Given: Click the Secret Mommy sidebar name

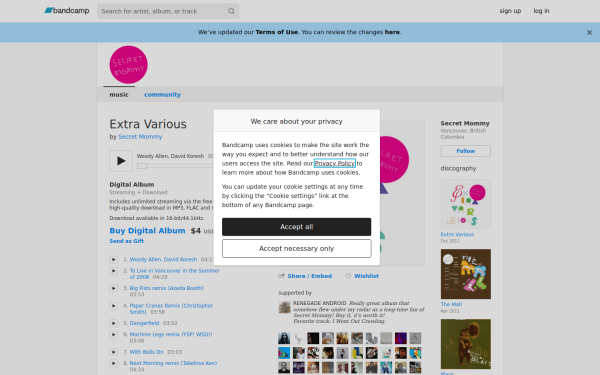Looking at the screenshot, I should click(465, 123).
